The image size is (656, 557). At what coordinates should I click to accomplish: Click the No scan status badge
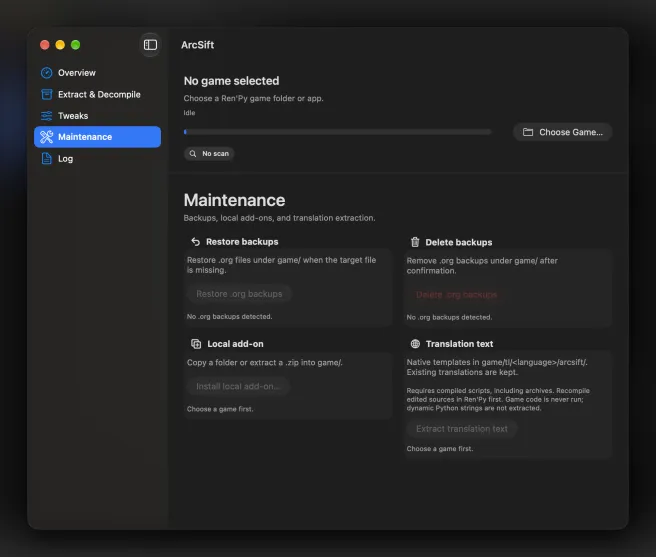(x=209, y=154)
